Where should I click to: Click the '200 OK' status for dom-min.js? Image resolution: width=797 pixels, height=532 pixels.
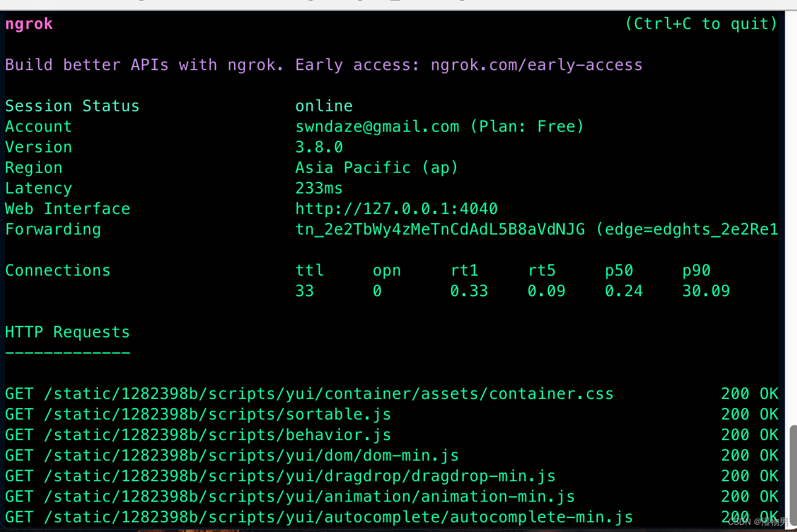click(x=750, y=455)
